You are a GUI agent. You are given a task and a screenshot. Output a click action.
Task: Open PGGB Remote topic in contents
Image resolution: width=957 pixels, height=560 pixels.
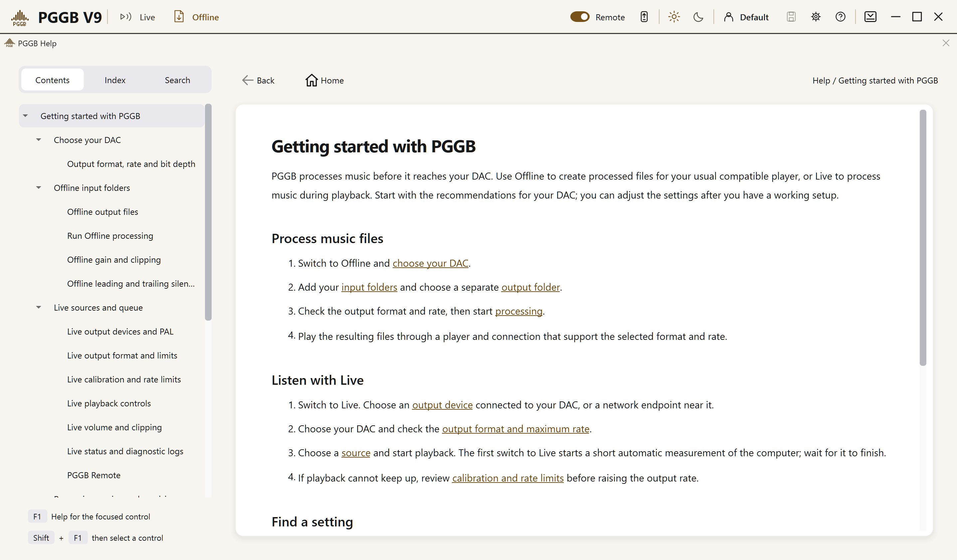tap(94, 475)
